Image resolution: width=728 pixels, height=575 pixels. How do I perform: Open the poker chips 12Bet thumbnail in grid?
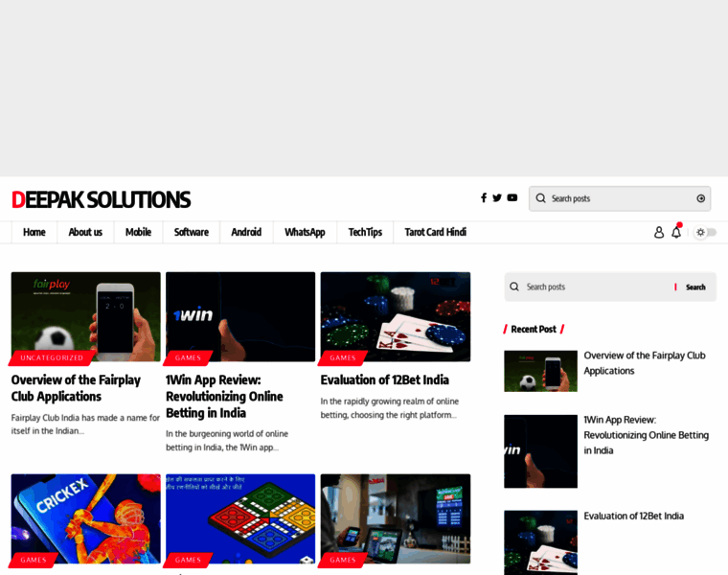coord(396,317)
